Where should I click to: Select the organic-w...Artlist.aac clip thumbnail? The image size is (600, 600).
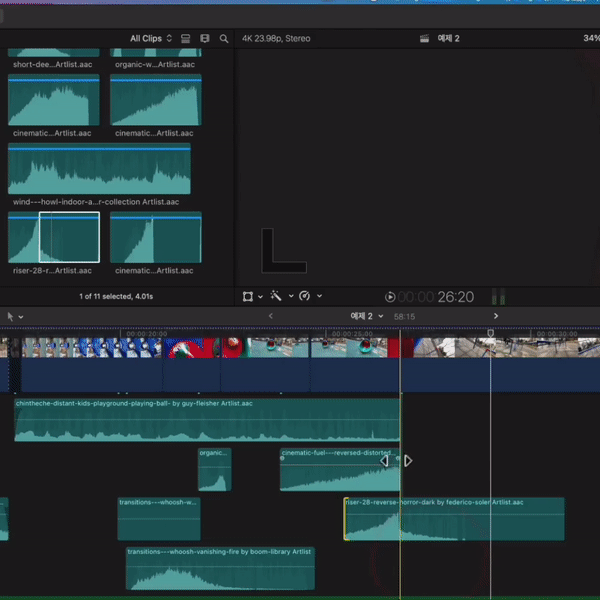pyautogui.click(x=156, y=53)
